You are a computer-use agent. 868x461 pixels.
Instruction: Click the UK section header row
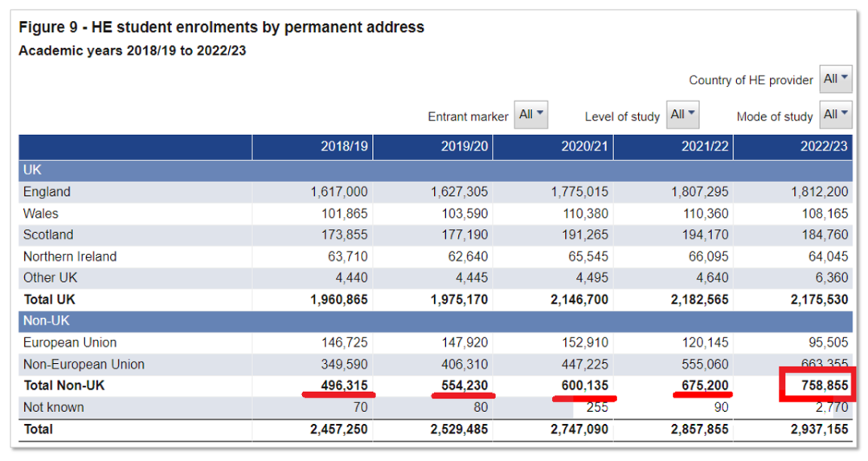coord(32,170)
